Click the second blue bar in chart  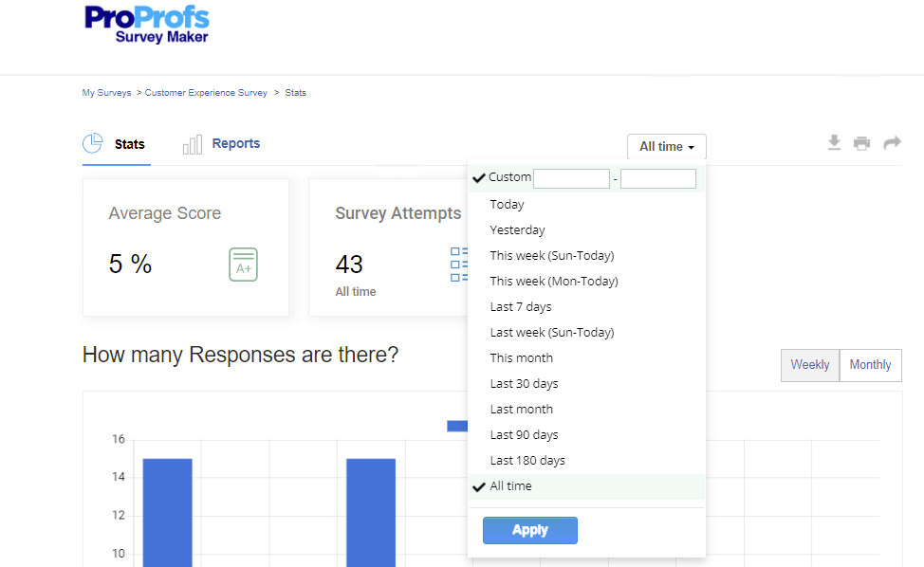point(371,513)
